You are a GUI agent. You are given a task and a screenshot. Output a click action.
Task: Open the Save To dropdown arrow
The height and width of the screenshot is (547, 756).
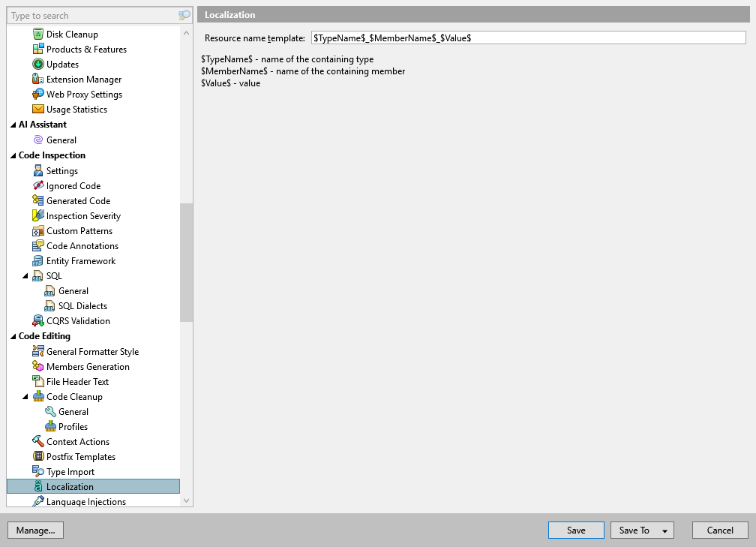click(x=663, y=530)
